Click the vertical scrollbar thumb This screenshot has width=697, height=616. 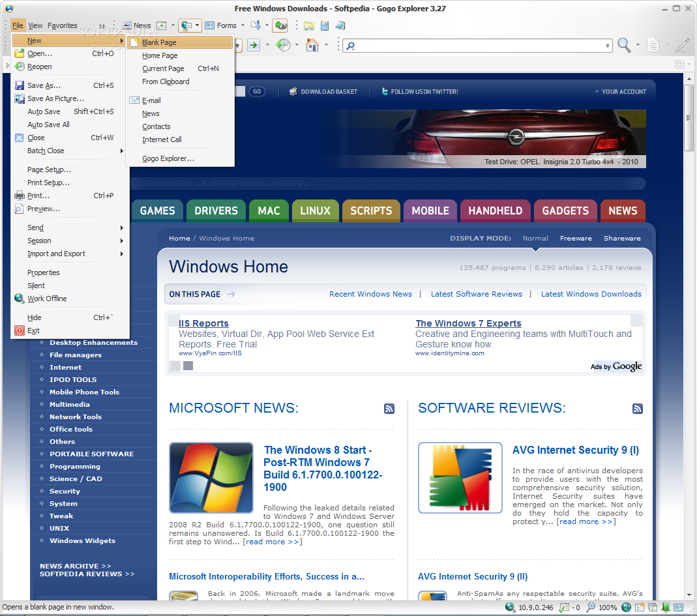click(689, 119)
